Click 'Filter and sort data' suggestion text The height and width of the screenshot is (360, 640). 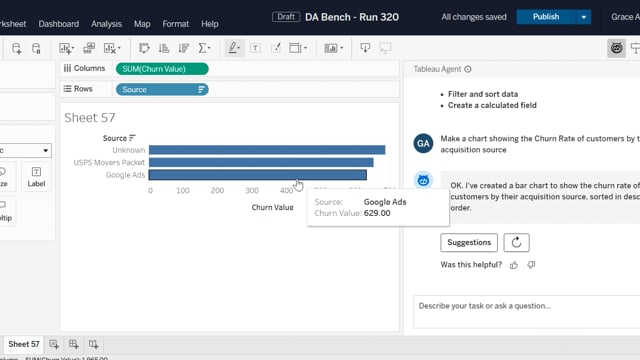483,94
